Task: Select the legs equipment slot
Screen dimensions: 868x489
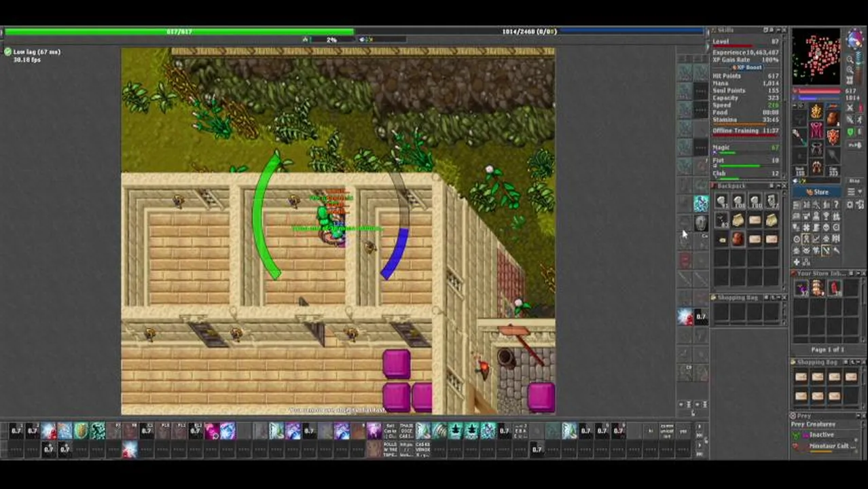Action: [x=816, y=149]
